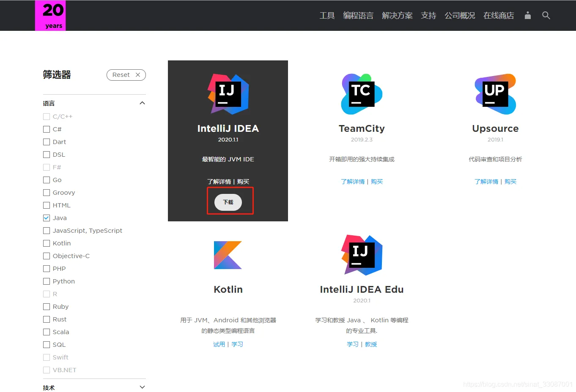Tick the DSL checkbox
This screenshot has width=576, height=392.
point(47,155)
